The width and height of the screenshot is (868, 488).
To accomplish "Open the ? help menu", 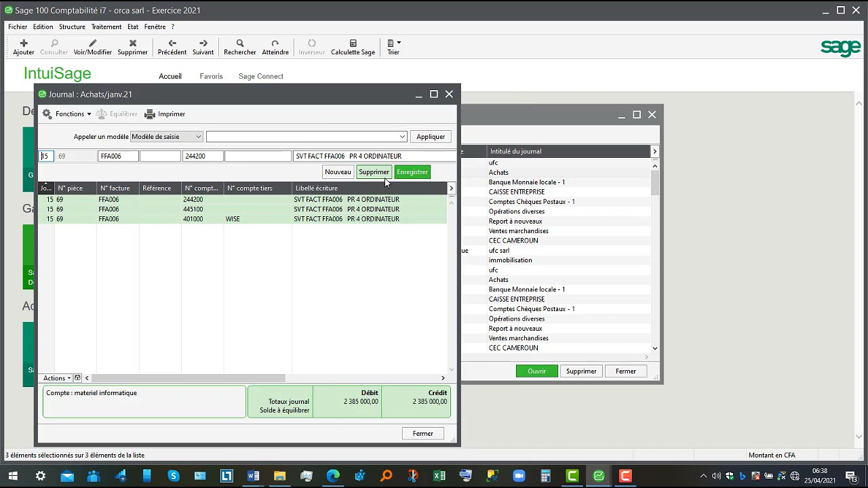I will tap(173, 27).
